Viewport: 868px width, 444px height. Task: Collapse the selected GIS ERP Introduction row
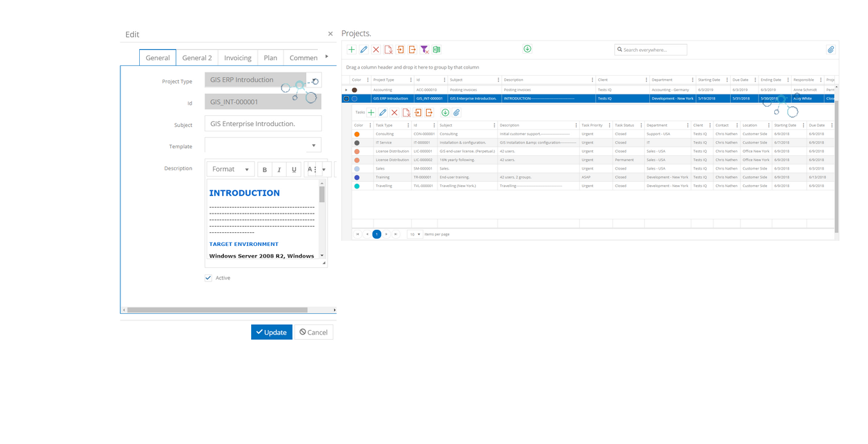346,98
